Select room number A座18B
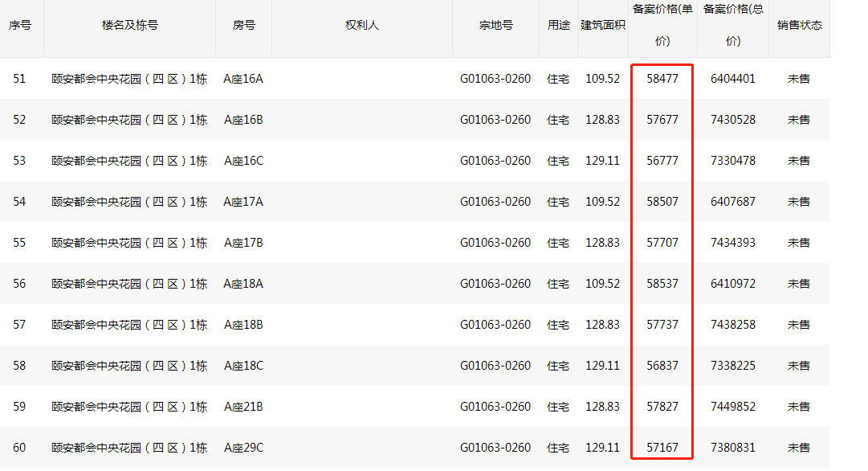This screenshot has width=868, height=471. click(x=243, y=325)
